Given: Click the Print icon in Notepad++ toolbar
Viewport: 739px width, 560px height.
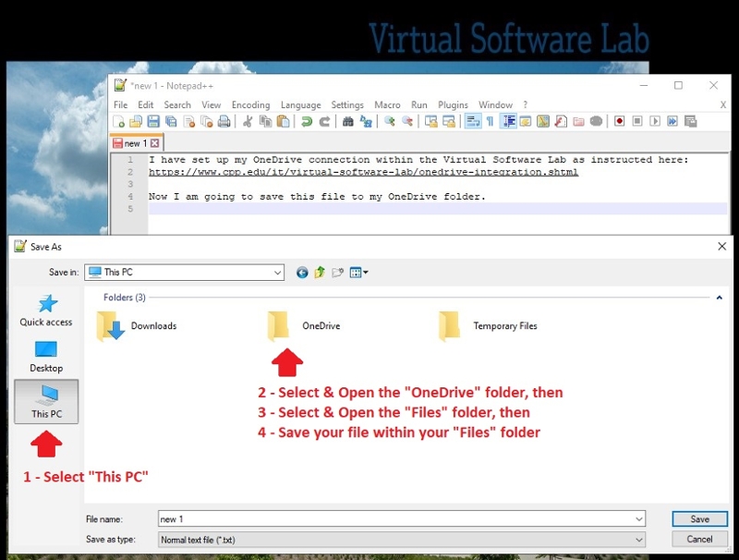Looking at the screenshot, I should click(x=224, y=121).
